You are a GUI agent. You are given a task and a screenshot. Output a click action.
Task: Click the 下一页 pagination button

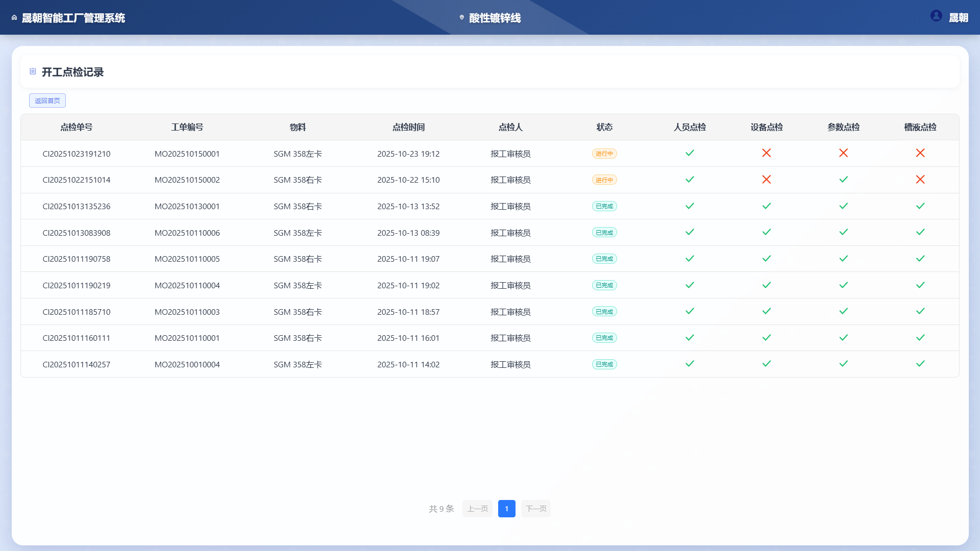click(535, 509)
